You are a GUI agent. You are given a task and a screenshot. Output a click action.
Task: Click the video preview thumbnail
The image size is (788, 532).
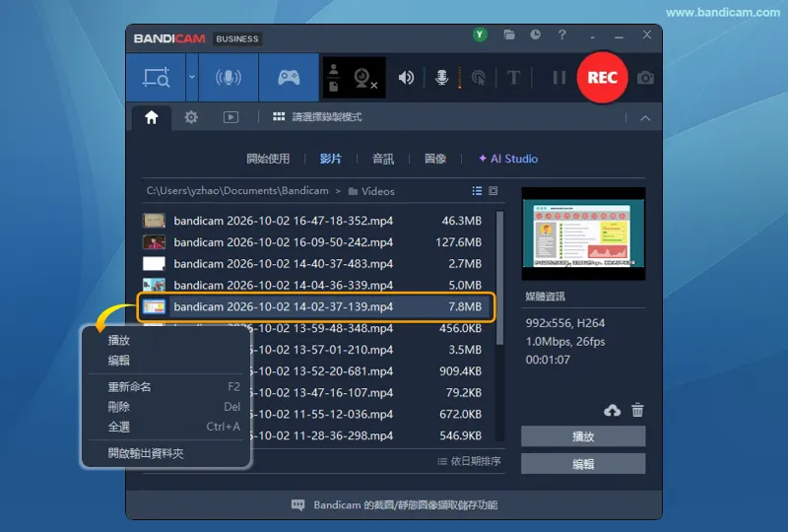tap(583, 233)
